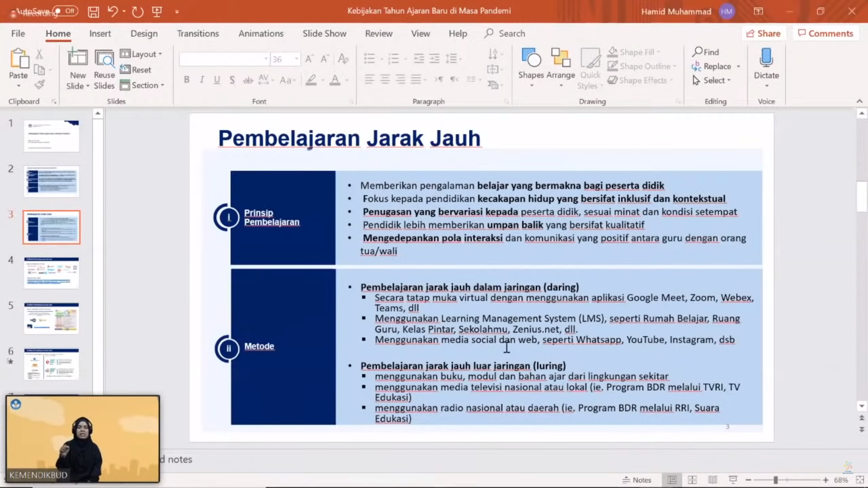Toggle the AutoSave switch
Image resolution: width=868 pixels, height=488 pixels.
click(x=65, y=11)
